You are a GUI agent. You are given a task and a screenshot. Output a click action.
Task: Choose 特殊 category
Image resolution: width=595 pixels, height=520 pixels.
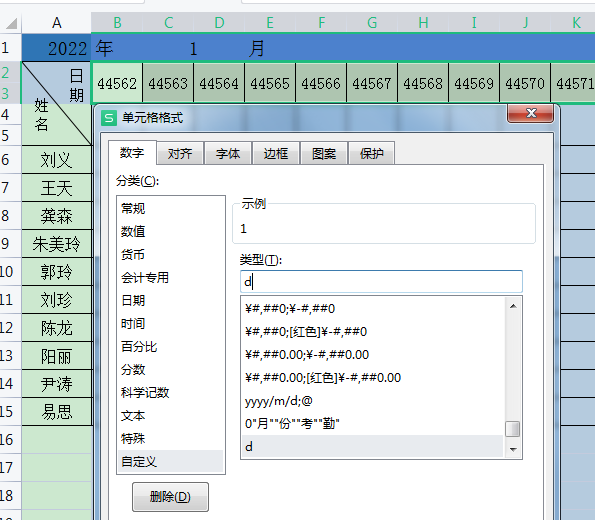pyautogui.click(x=171, y=439)
